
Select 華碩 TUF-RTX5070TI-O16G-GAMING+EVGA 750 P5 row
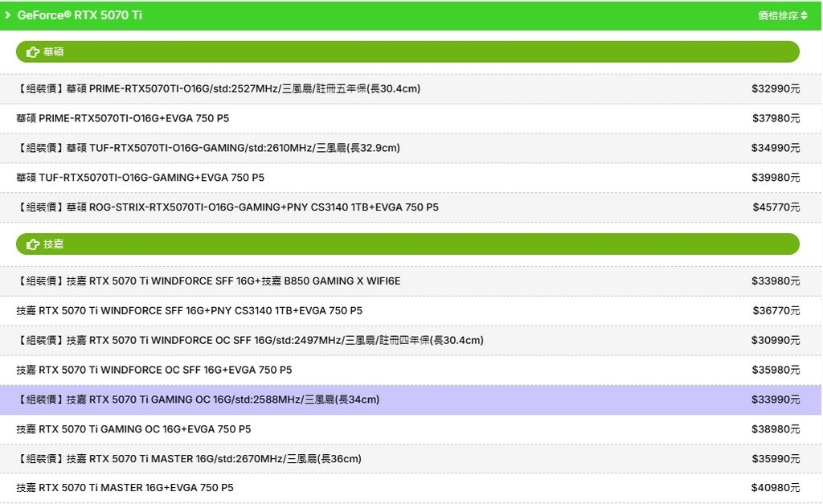(411, 178)
